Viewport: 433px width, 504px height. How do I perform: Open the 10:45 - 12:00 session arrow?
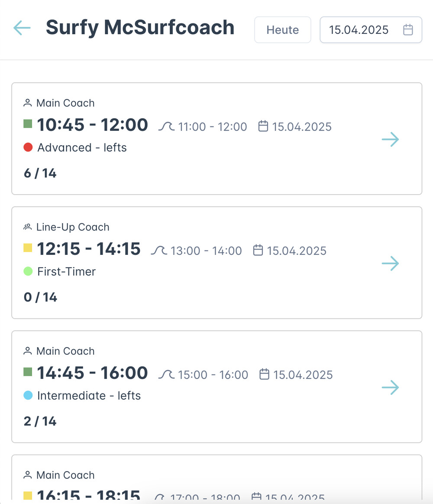tap(390, 140)
